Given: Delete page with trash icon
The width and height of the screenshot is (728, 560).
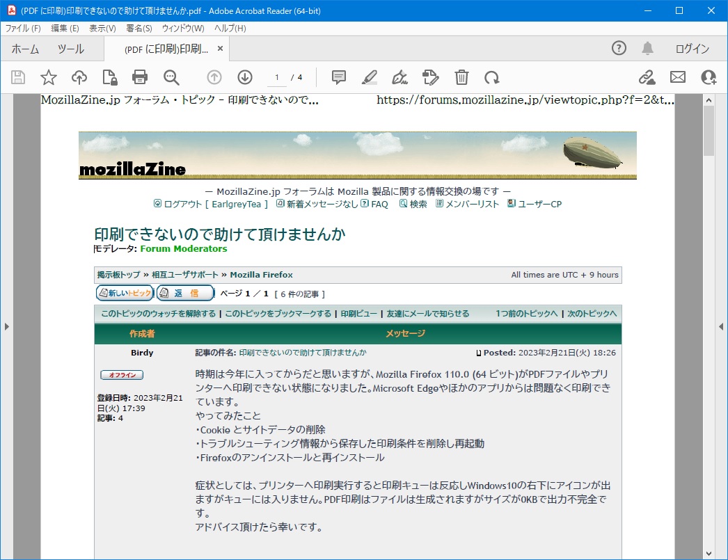Looking at the screenshot, I should click(461, 77).
